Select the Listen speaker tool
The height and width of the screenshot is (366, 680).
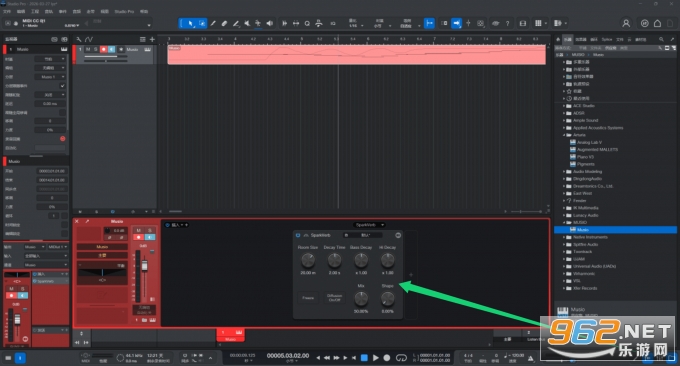(x=269, y=23)
